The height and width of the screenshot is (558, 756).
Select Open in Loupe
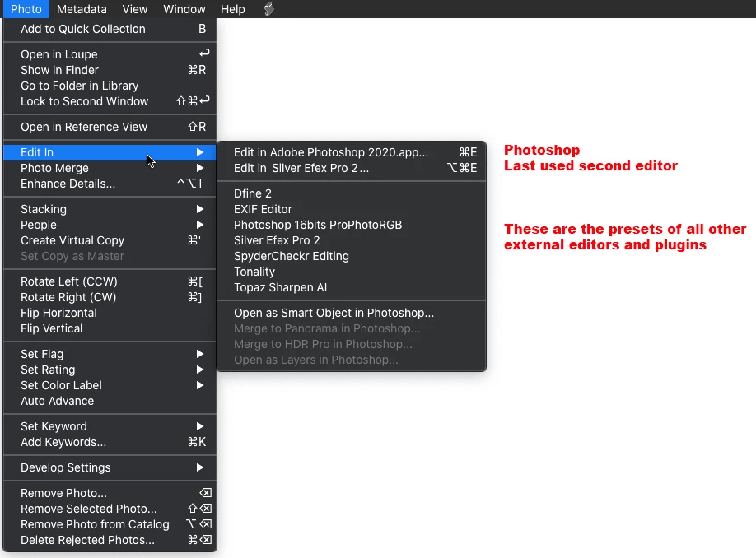(x=110, y=54)
